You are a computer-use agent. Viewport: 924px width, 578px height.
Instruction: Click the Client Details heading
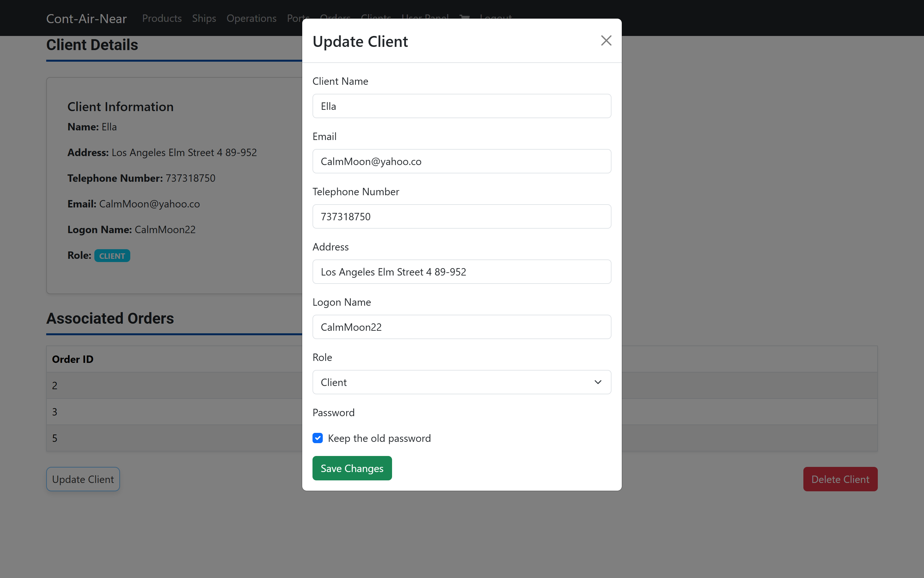[92, 45]
